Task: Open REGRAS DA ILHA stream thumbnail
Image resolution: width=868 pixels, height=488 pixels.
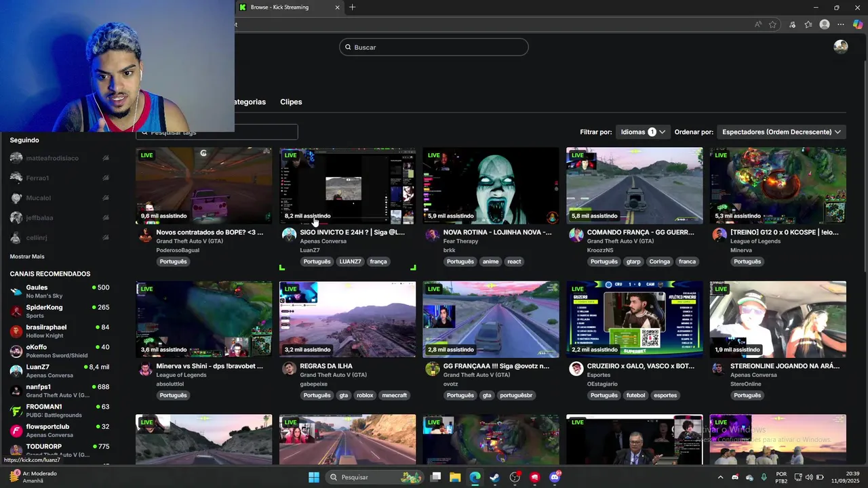Action: 347,319
